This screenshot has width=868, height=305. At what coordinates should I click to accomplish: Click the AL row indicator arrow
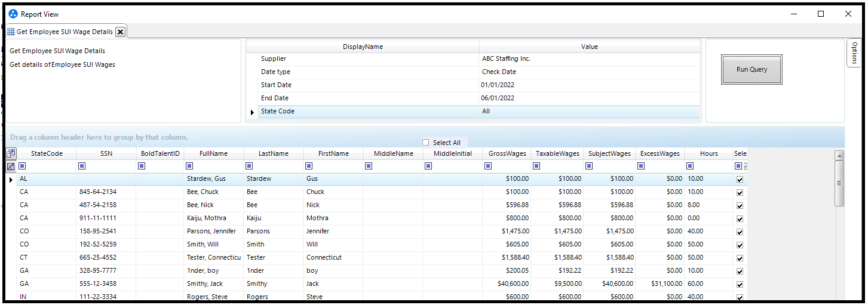click(11, 179)
